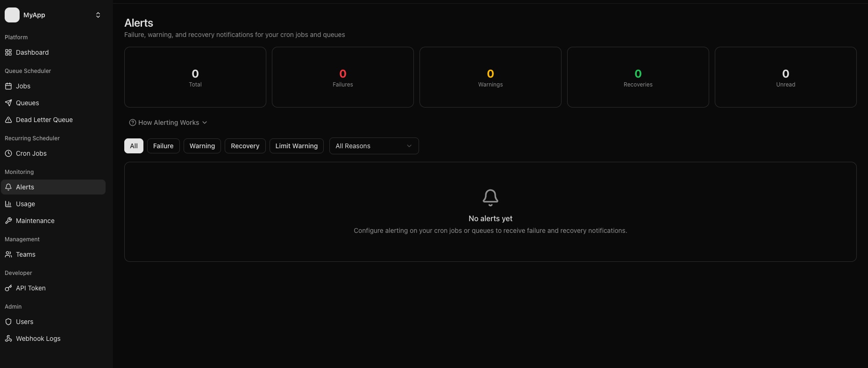868x368 pixels.
Task: Click the Unread count card
Action: coord(786,77)
